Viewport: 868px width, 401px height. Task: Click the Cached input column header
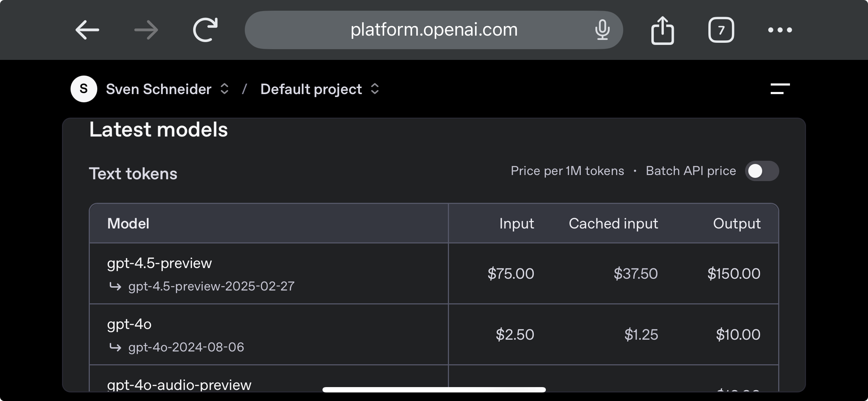point(613,223)
